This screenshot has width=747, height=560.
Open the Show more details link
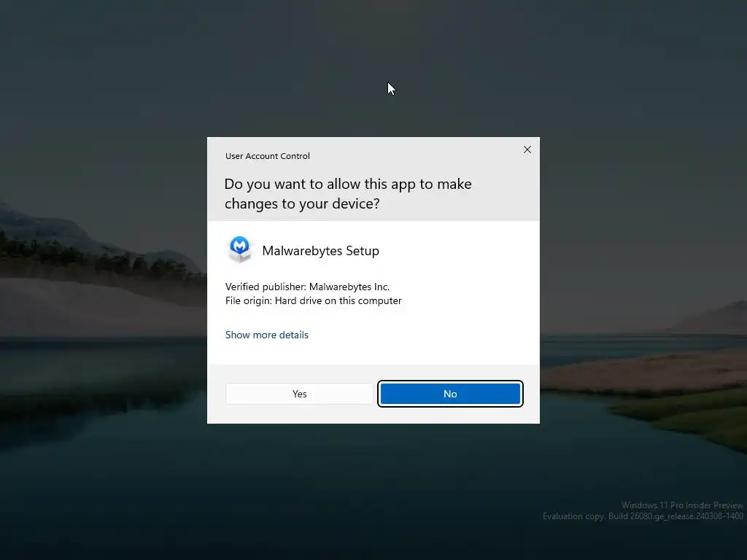point(267,335)
